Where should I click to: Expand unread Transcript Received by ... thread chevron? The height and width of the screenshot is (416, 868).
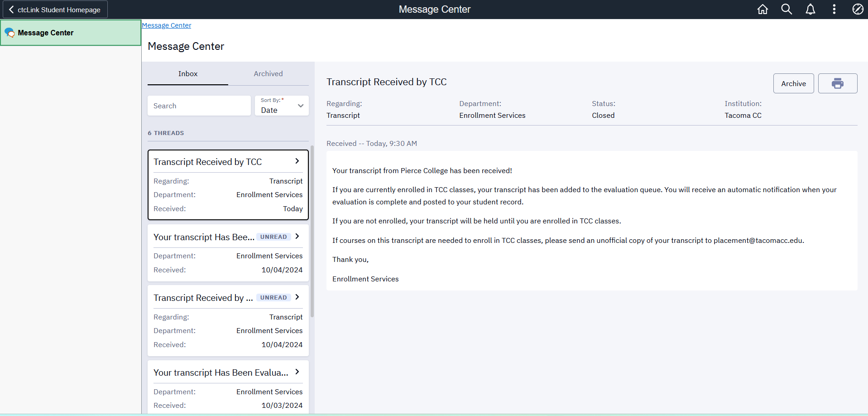click(x=297, y=297)
